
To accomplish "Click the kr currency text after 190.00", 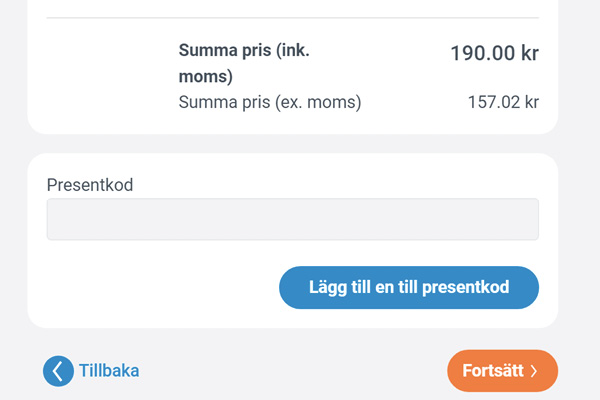I will coord(530,53).
